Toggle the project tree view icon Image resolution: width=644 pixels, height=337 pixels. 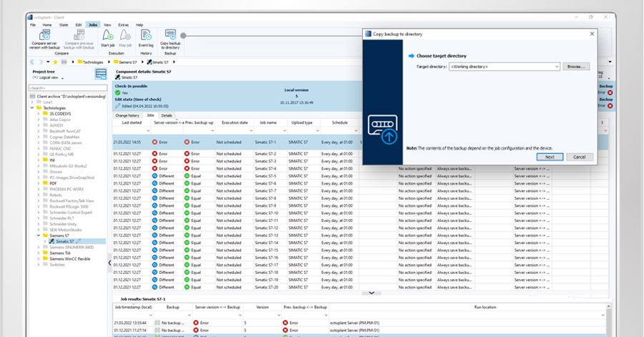101,74
